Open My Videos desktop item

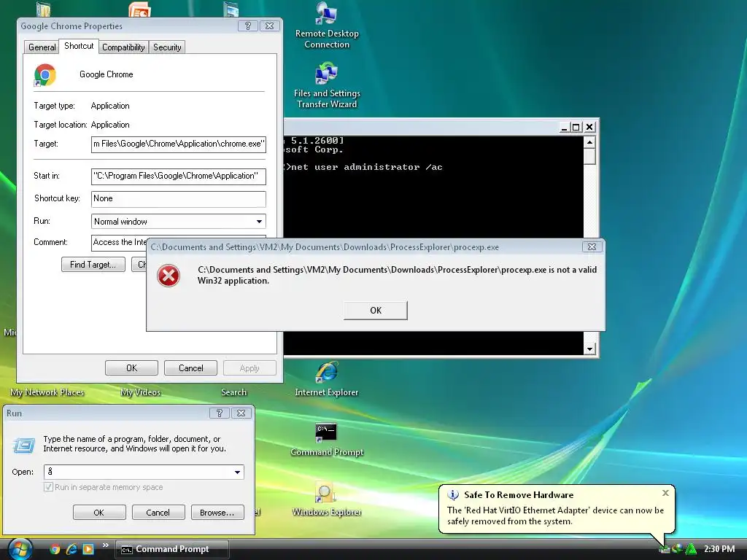(141, 392)
